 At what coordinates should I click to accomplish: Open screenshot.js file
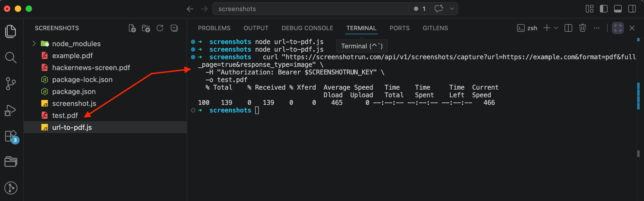(105, 103)
